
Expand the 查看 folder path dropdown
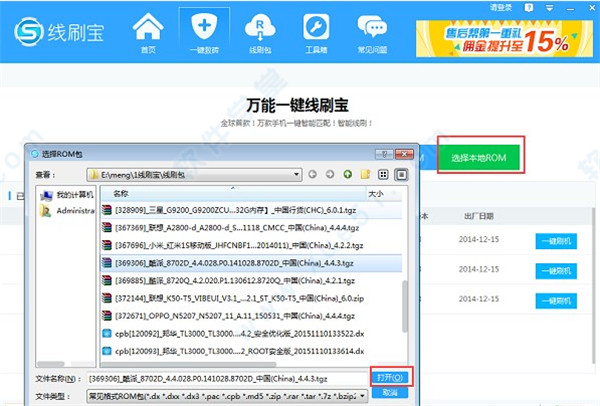[x=296, y=174]
